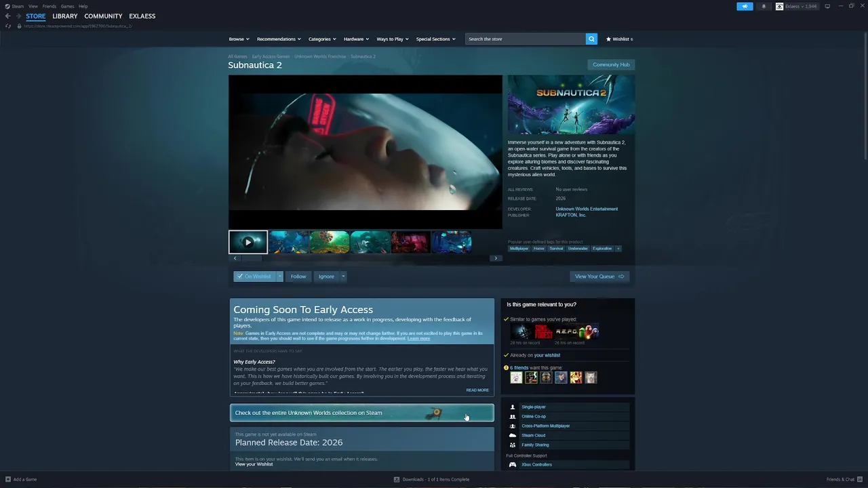Switch to Big Picture mode icon

827,6
